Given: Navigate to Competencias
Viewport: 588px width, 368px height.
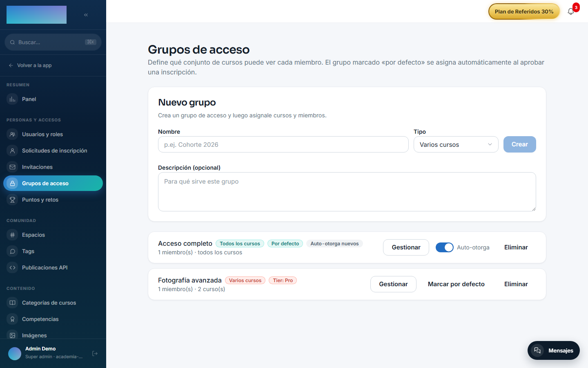Looking at the screenshot, I should point(53,319).
